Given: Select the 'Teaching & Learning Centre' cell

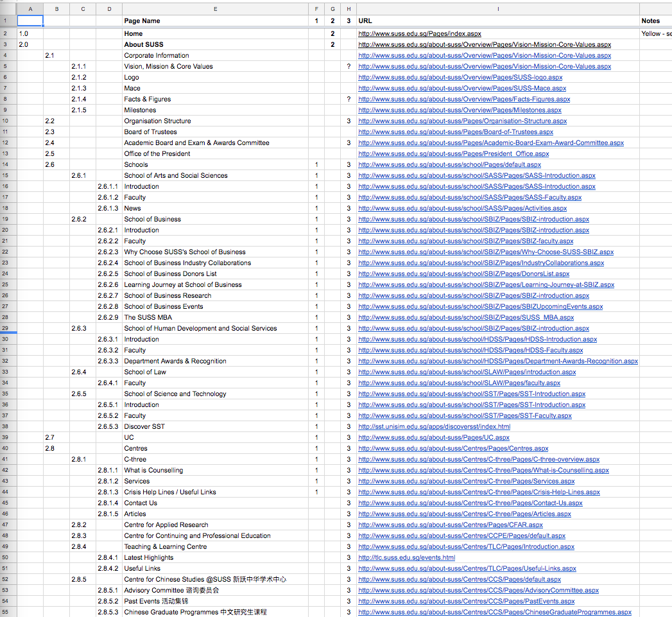Looking at the screenshot, I should (215, 546).
